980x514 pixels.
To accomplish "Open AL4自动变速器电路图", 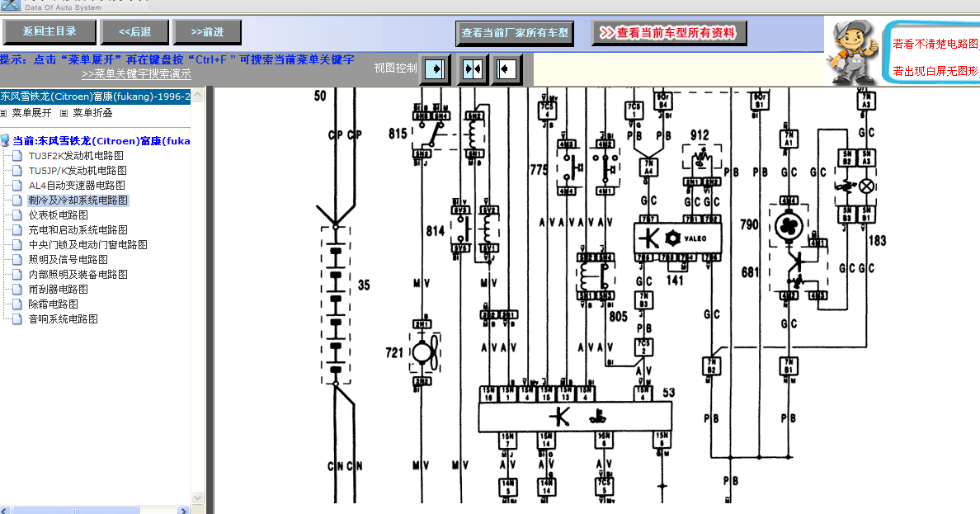I will point(76,186).
